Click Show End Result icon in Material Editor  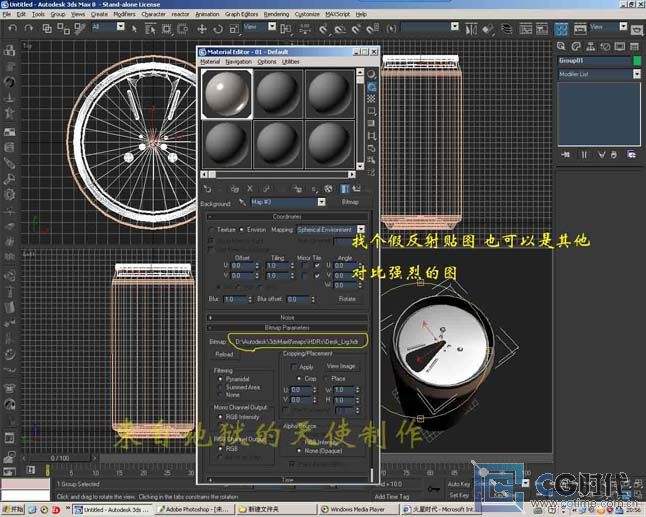pos(344,189)
